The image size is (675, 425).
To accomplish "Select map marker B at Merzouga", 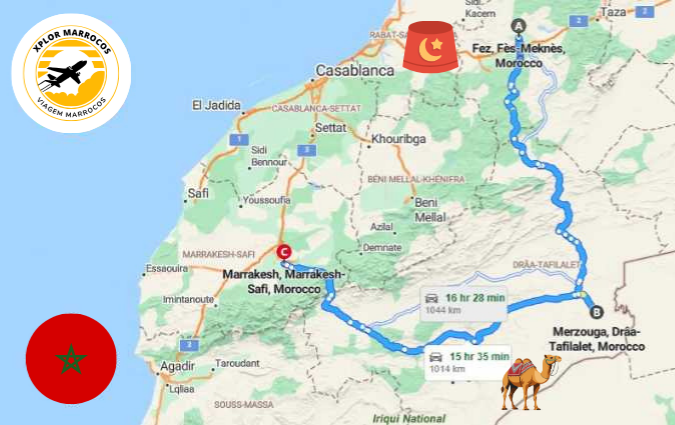I will pos(596,312).
